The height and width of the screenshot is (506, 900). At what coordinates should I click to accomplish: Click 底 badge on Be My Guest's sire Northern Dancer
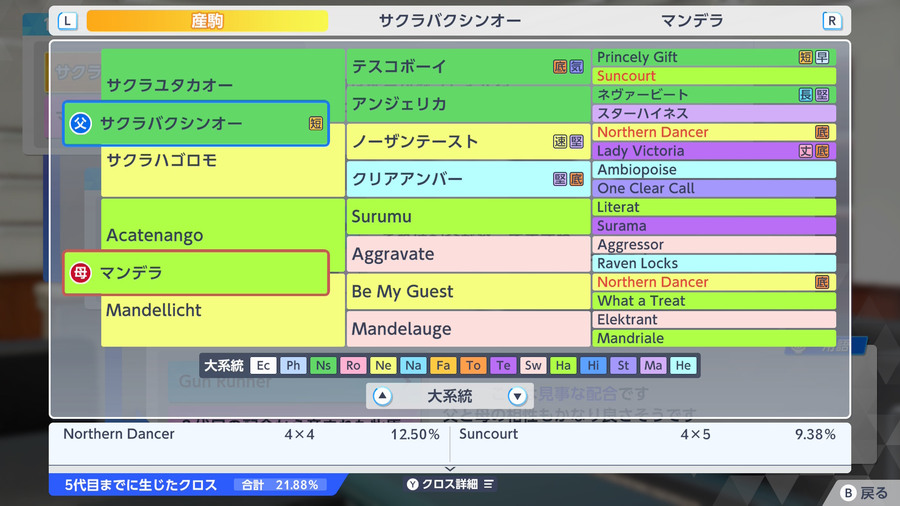tap(822, 282)
